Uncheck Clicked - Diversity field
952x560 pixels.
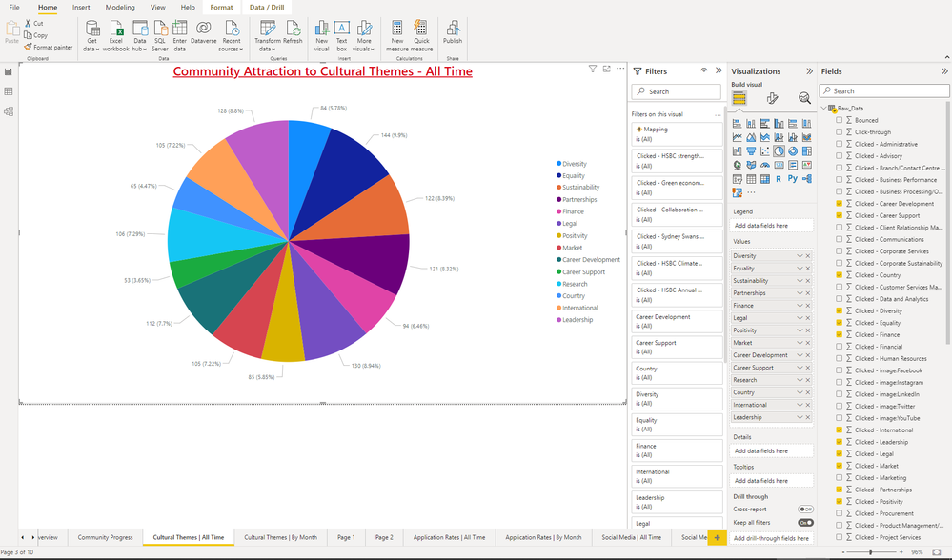tap(839, 310)
